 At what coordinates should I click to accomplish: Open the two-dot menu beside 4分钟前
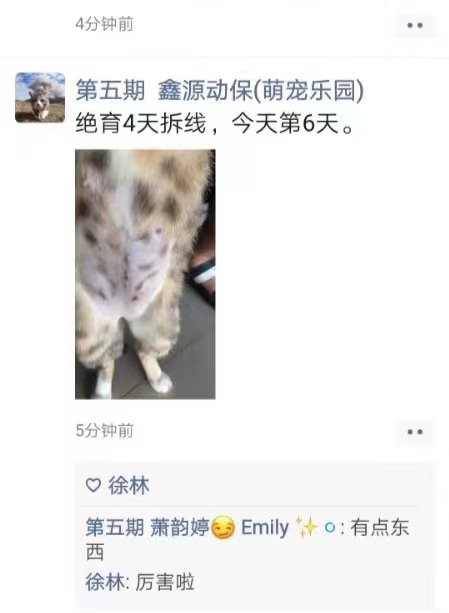click(415, 25)
